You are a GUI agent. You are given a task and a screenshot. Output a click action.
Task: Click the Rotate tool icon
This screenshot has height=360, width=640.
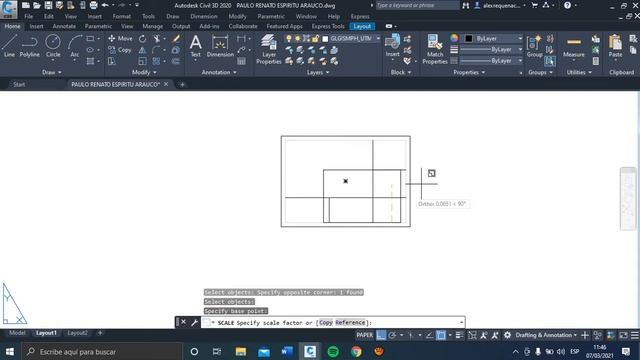point(142,39)
